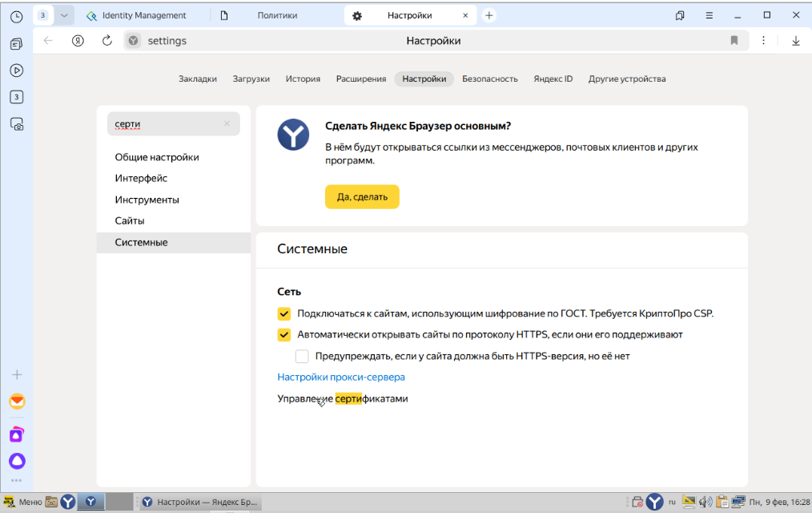Open the history clock icon in sidebar
The height and width of the screenshot is (513, 812).
pos(16,16)
